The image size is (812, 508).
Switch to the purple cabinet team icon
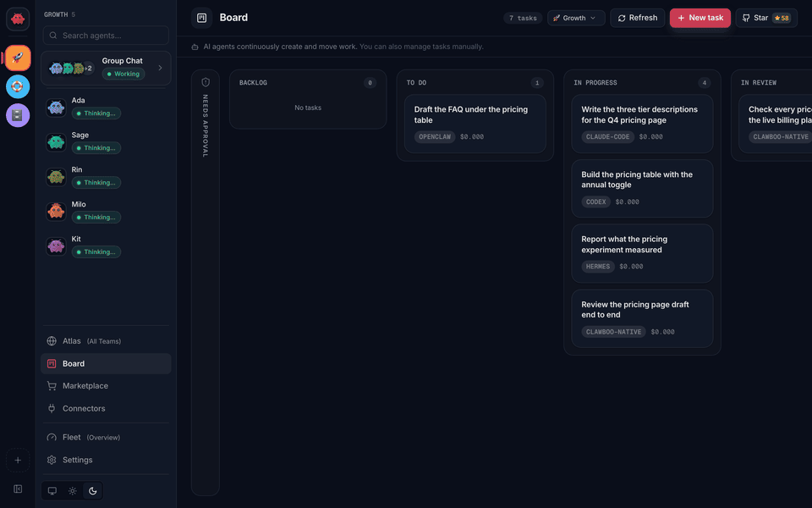[18, 115]
